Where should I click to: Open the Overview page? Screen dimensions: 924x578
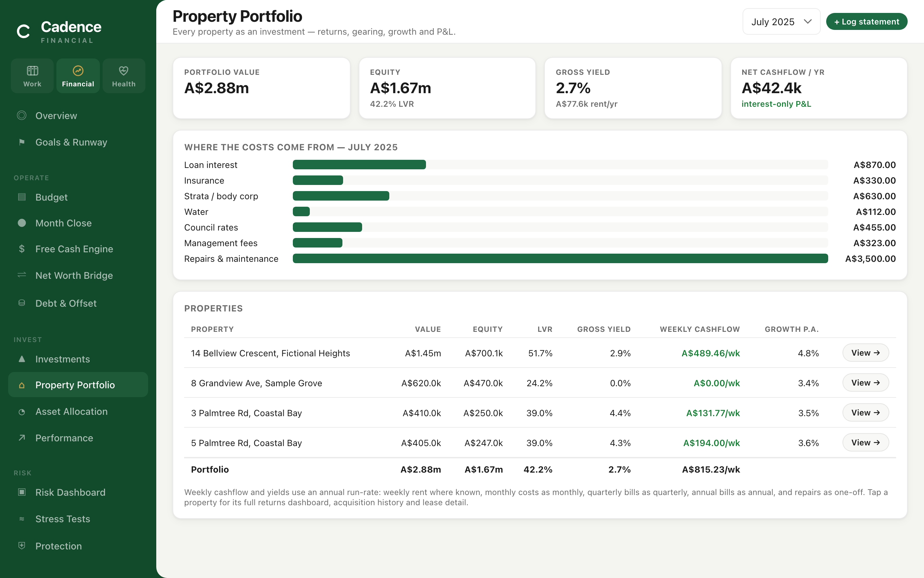coord(78,116)
